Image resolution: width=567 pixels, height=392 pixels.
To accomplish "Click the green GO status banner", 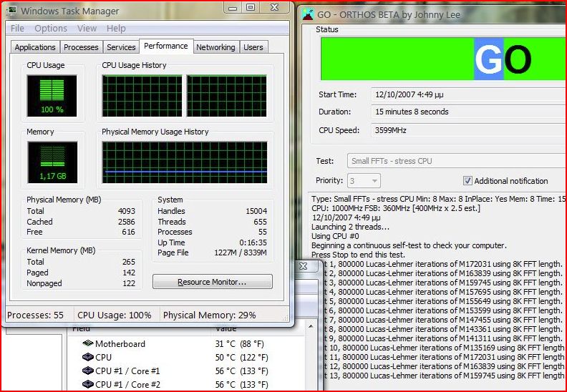I will (443, 59).
